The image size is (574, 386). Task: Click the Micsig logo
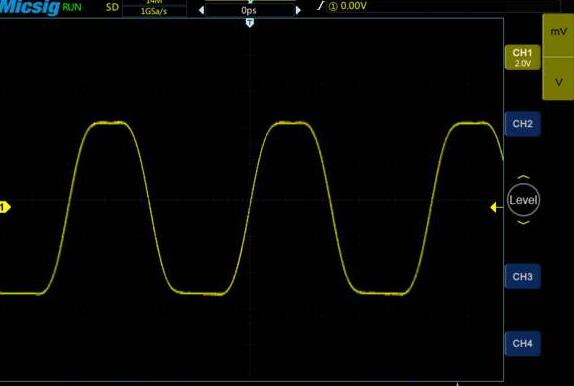(29, 7)
